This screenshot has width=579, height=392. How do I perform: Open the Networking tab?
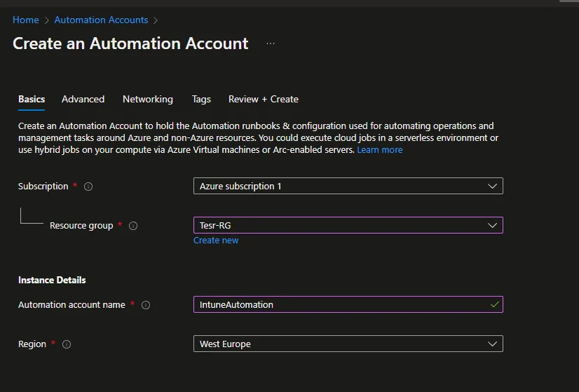pyautogui.click(x=148, y=99)
